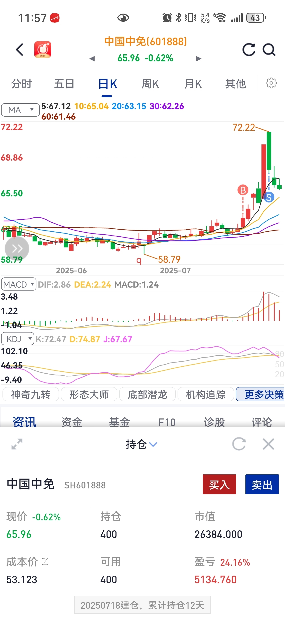The height and width of the screenshot is (644, 285).
Task: Tap the 形态大师 button
Action: click(89, 394)
